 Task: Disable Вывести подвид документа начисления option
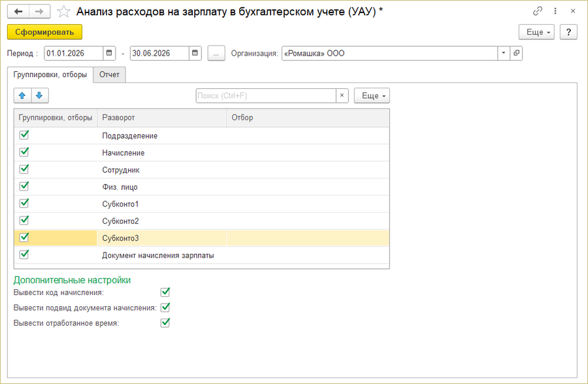[x=165, y=307]
